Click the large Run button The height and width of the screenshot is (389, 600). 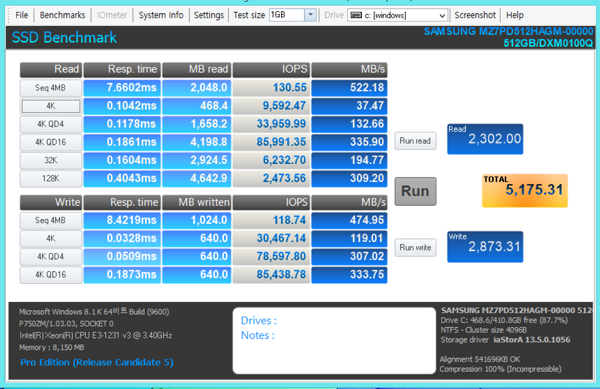pos(415,191)
